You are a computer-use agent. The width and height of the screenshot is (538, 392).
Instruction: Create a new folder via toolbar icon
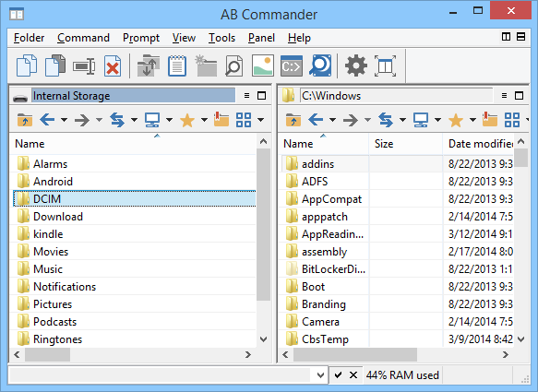click(206, 65)
